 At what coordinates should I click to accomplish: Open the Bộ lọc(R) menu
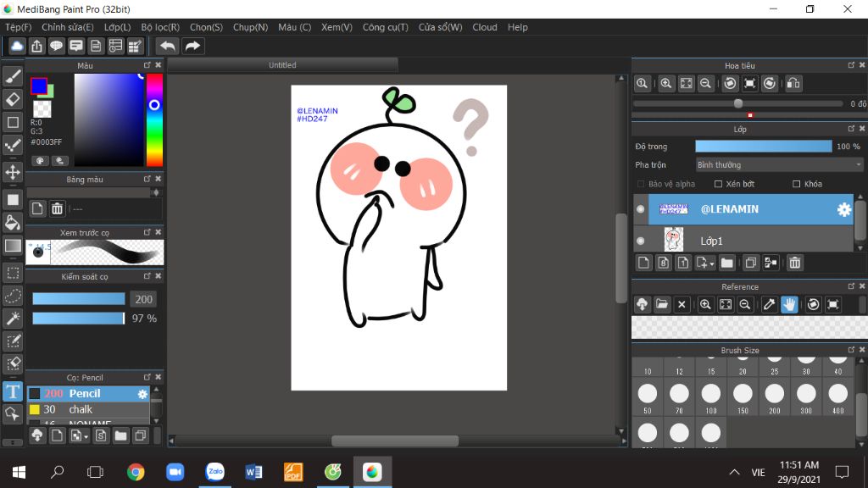[160, 27]
